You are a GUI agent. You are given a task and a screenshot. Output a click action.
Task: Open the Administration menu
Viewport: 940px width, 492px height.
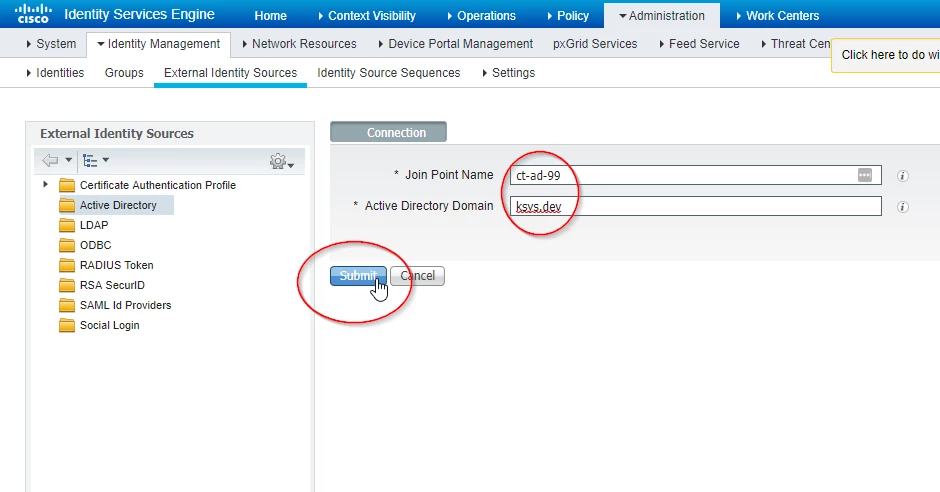pos(662,16)
